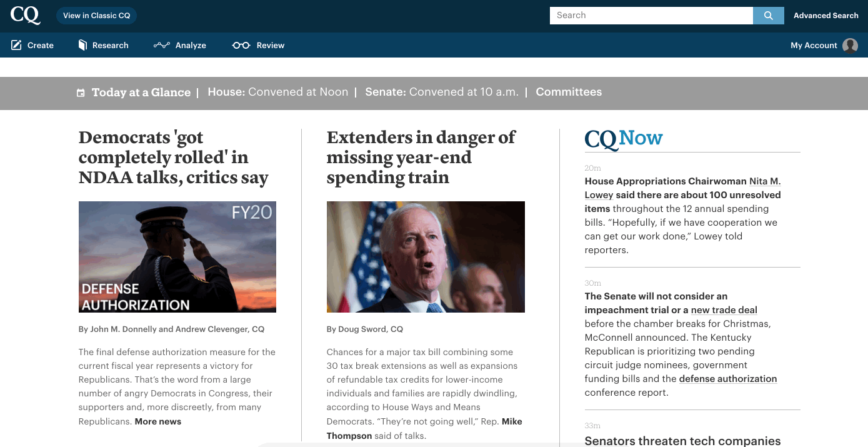Viewport: 868px width, 447px height.
Task: Open Today at a Glance
Action: pyautogui.click(x=141, y=93)
